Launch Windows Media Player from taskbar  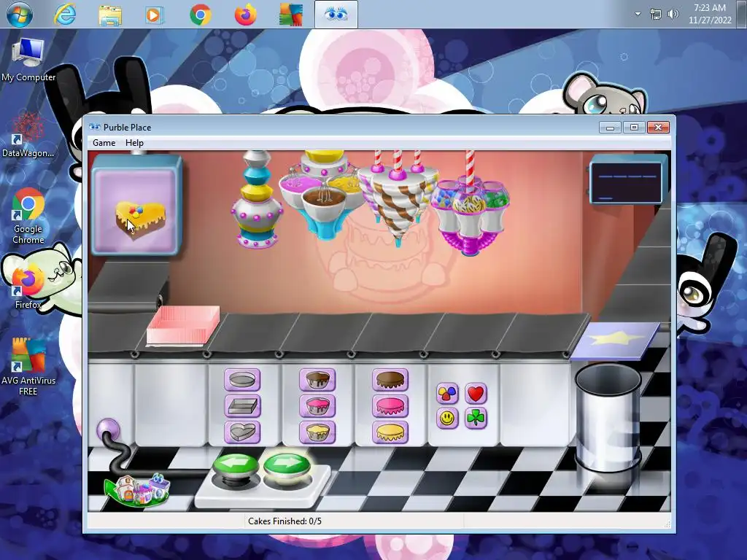[x=154, y=15]
